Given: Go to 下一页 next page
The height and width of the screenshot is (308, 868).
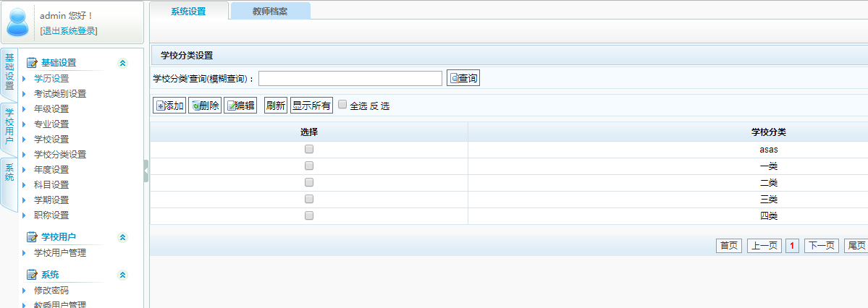Looking at the screenshot, I should click(x=821, y=246).
